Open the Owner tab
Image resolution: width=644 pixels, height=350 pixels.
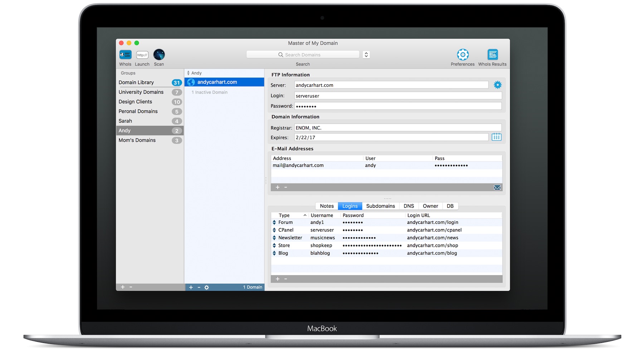430,206
